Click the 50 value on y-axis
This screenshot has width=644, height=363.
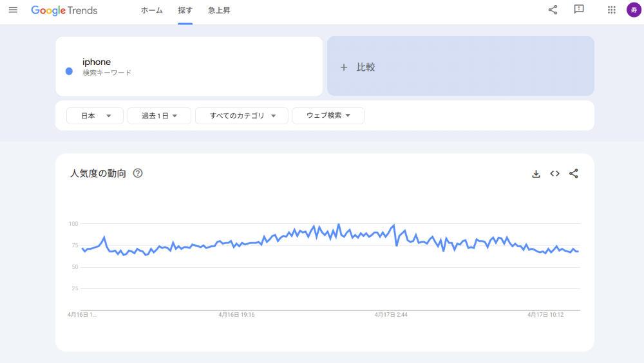click(x=75, y=267)
